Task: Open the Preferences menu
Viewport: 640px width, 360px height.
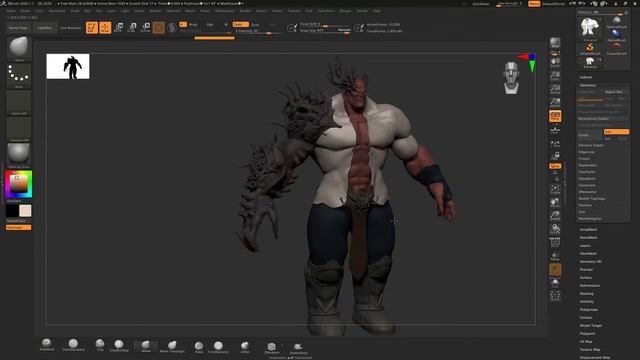Action: pos(225,11)
